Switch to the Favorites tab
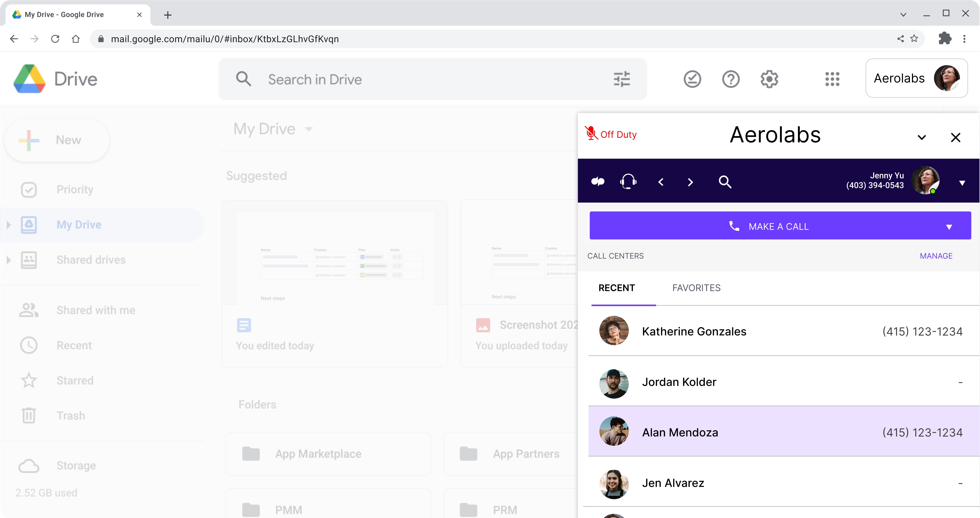The height and width of the screenshot is (518, 980). (x=696, y=288)
